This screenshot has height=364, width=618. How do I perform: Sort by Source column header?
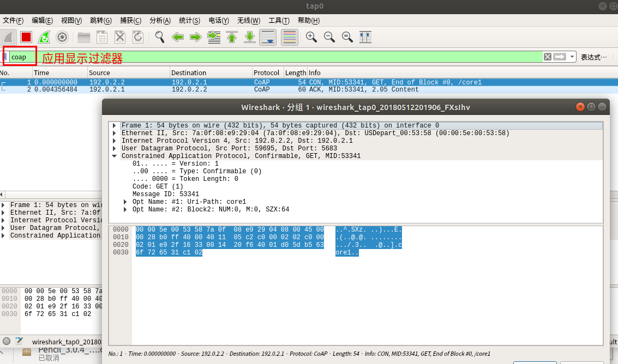[x=129, y=73]
